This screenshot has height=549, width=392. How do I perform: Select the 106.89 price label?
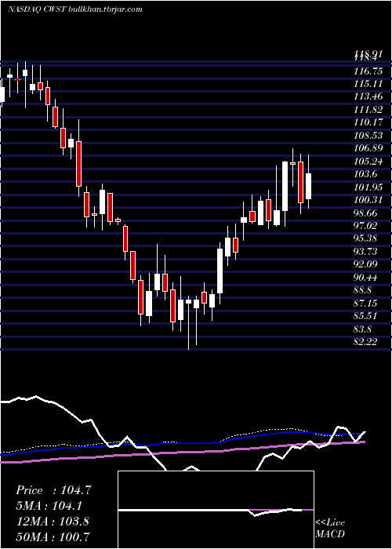[x=368, y=148]
